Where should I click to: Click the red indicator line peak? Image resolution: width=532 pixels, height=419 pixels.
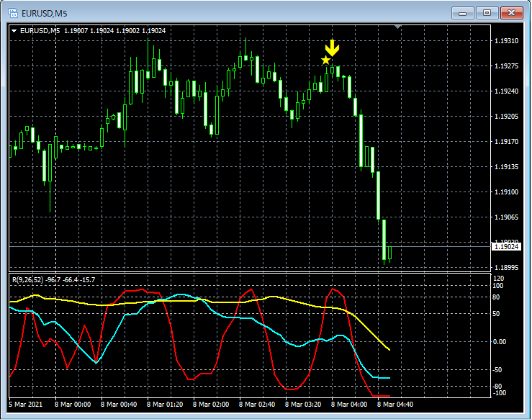click(x=333, y=289)
